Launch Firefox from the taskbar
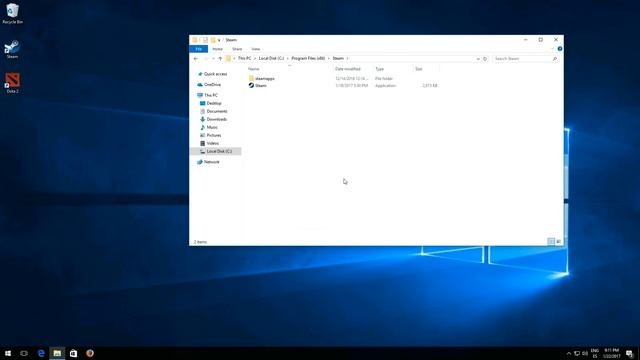Viewport: 640px width, 360px height. click(x=90, y=353)
